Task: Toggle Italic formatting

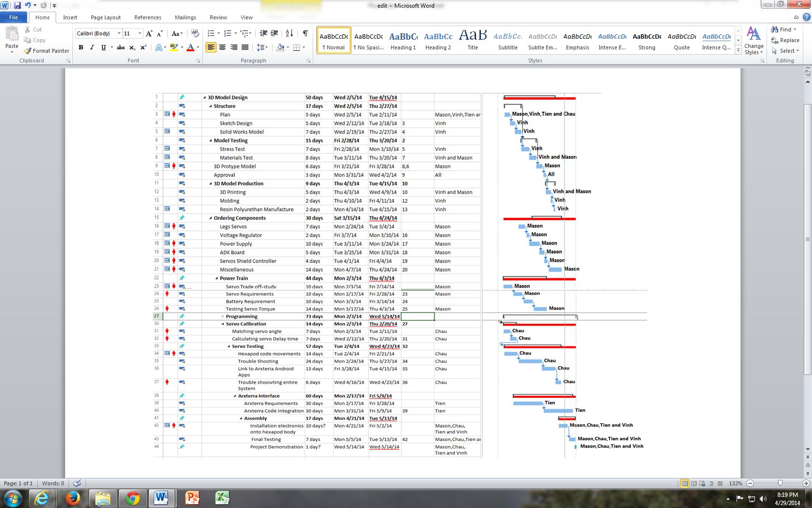Action: point(92,47)
